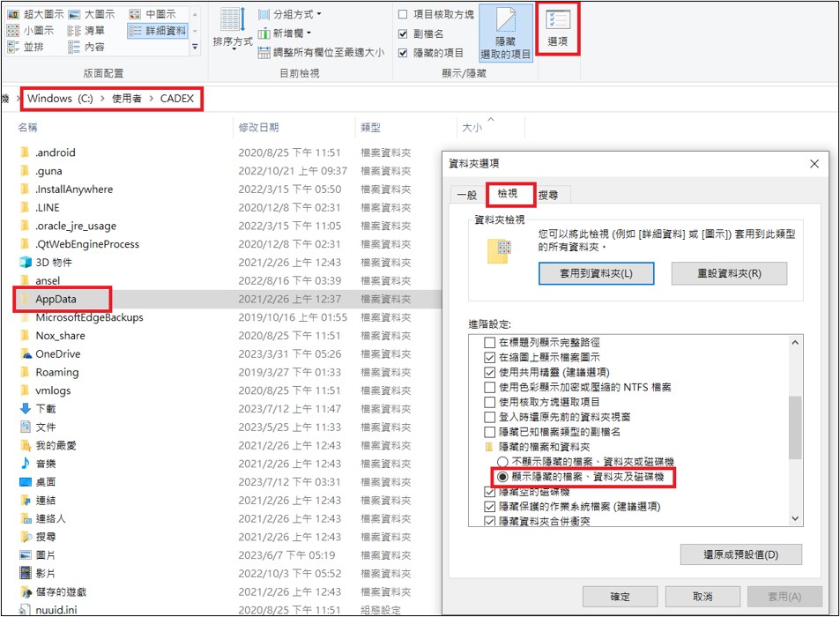Viewport: 840px width, 617px height.
Task: Select the 3D 物件 folder icon
Action: (x=26, y=263)
